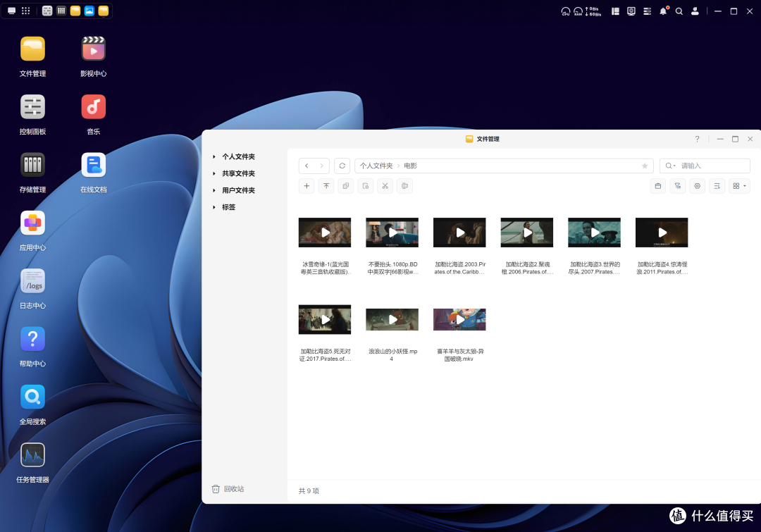Expand 共享文件夹 tree node

214,174
